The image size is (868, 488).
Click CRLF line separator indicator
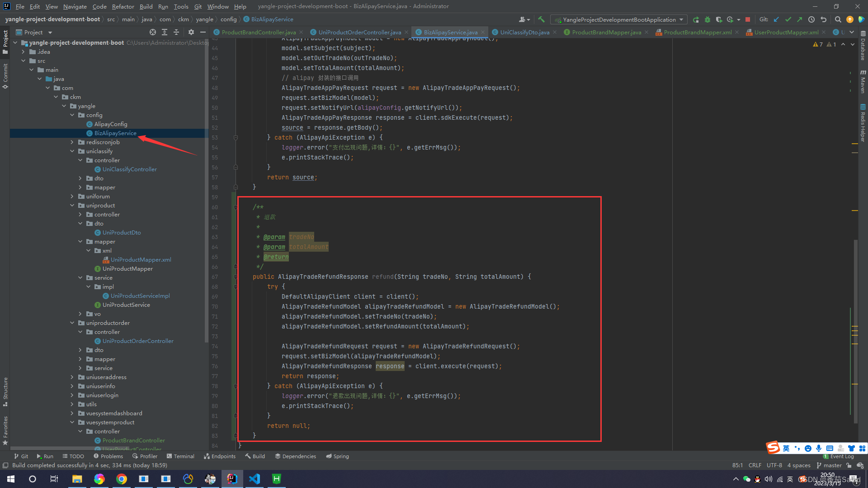click(x=755, y=465)
